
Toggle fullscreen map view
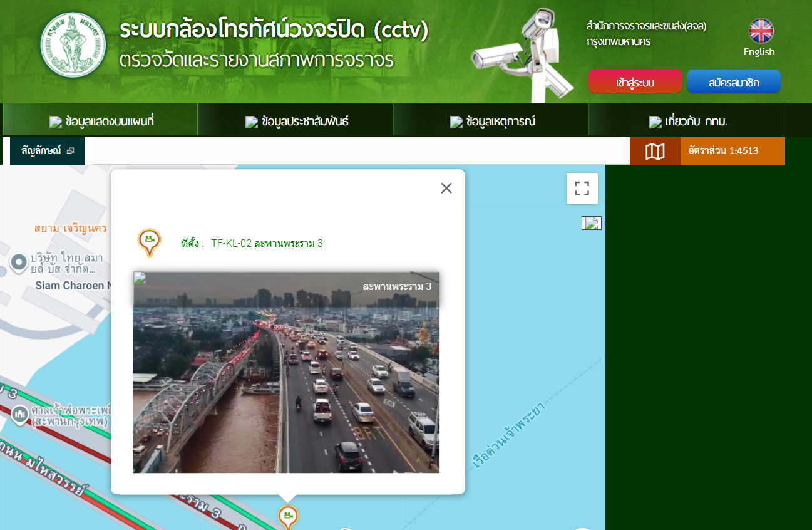(582, 189)
